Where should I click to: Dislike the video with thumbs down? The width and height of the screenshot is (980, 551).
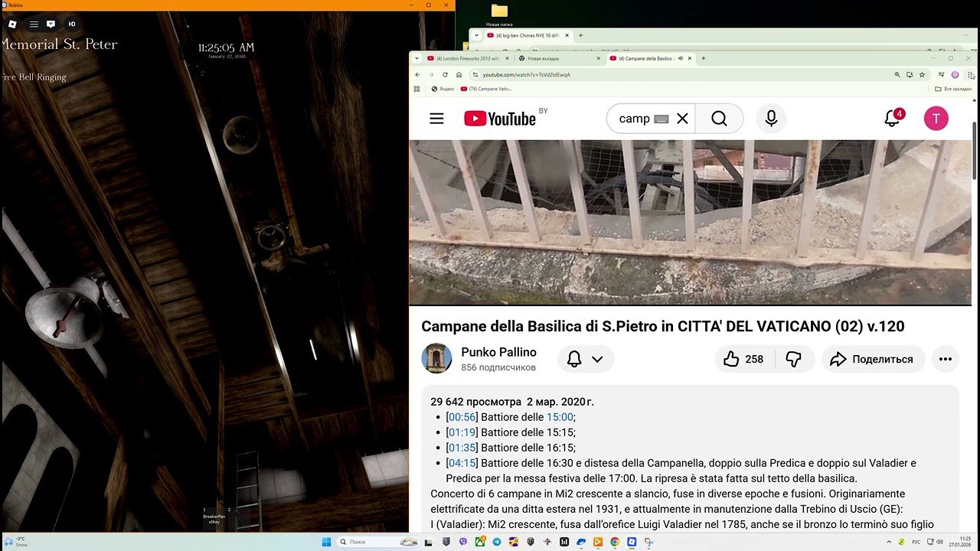[x=794, y=359]
